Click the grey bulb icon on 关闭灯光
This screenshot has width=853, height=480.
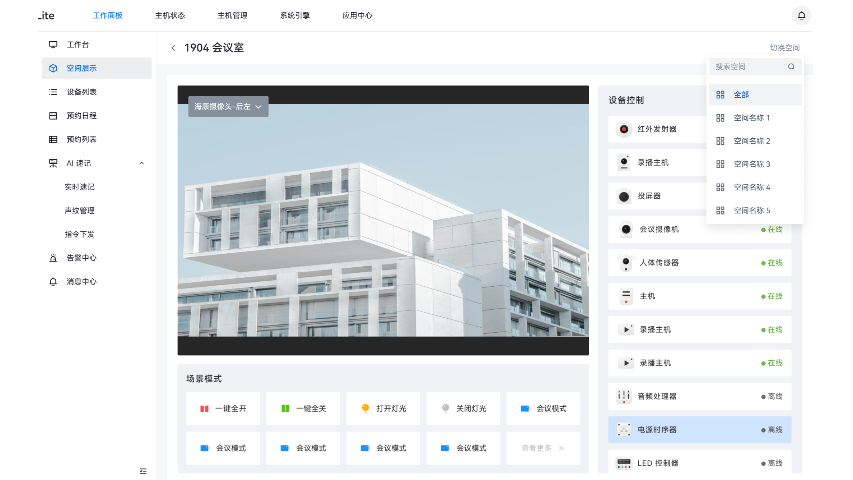(x=446, y=408)
